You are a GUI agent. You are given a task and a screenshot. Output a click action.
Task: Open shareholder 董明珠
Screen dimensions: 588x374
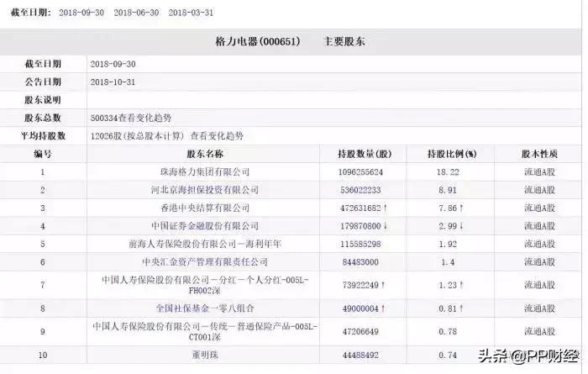[205, 355]
